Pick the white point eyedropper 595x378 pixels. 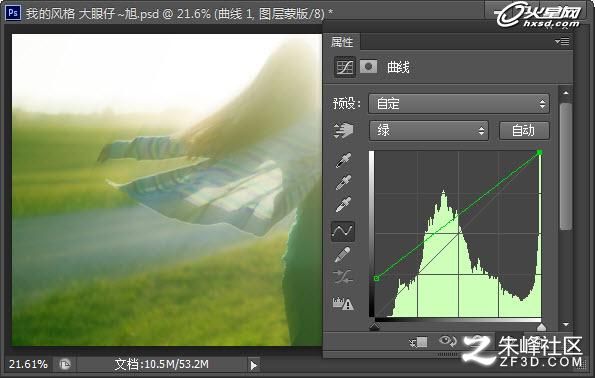pos(343,205)
